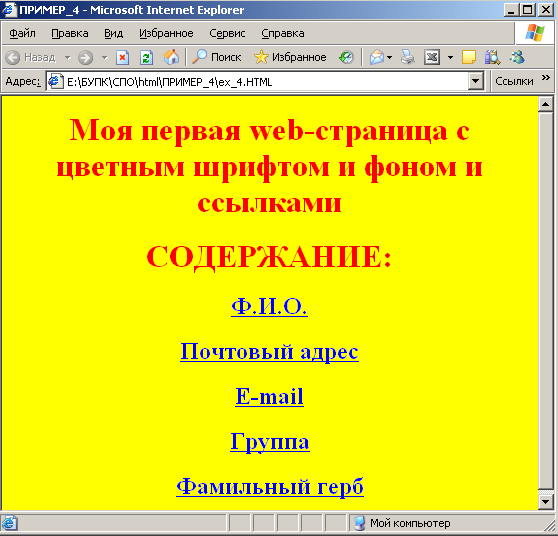Click the History icon in toolbar

point(346,57)
